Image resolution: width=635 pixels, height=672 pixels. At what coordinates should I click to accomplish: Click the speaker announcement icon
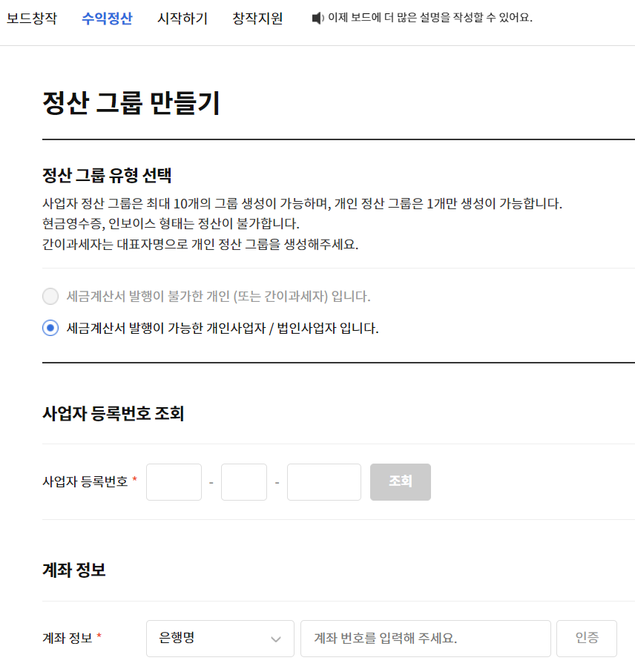point(317,18)
